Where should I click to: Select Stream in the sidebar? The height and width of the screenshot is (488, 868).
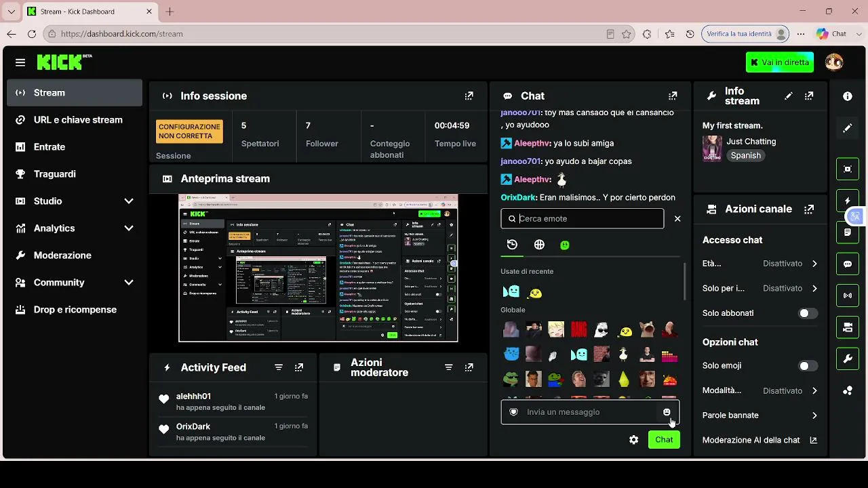tap(75, 93)
